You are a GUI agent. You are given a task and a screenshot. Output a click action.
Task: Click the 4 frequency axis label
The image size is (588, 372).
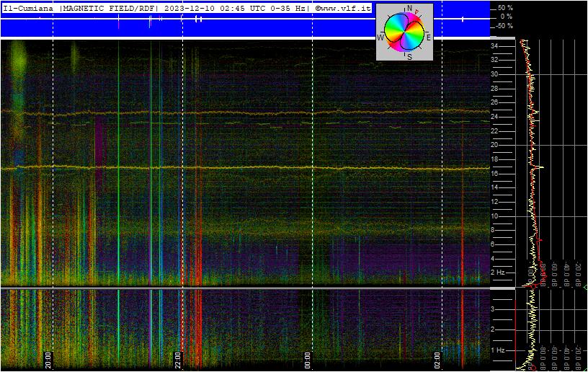(x=493, y=258)
